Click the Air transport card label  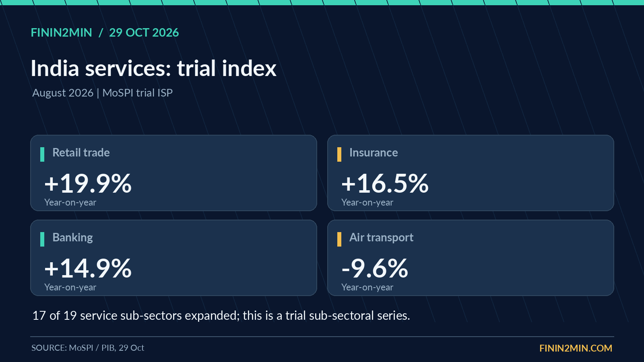click(x=381, y=238)
